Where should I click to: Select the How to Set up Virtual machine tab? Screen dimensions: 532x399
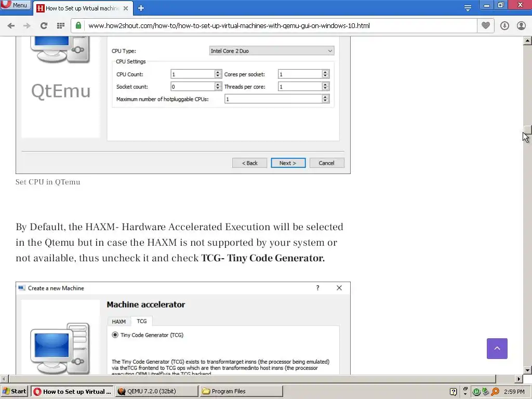point(83,8)
